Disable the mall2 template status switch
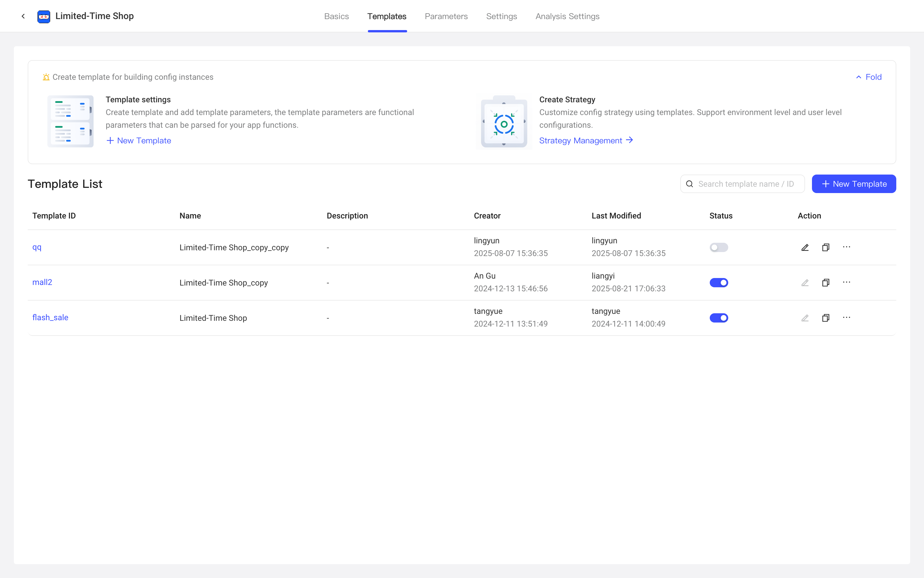The width and height of the screenshot is (924, 578). 719,283
